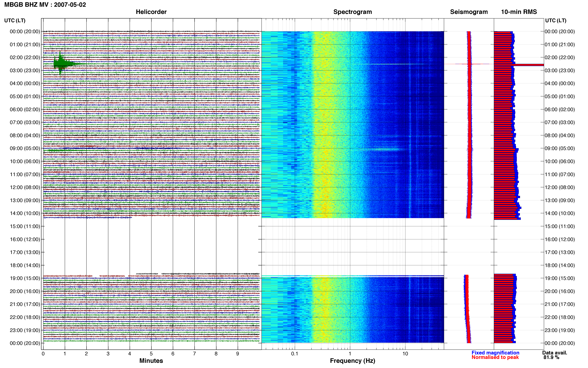Image resolution: width=588 pixels, height=368 pixels.
Task: Click the right '12:00 (08:00)' time label
Action: pyautogui.click(x=560, y=187)
